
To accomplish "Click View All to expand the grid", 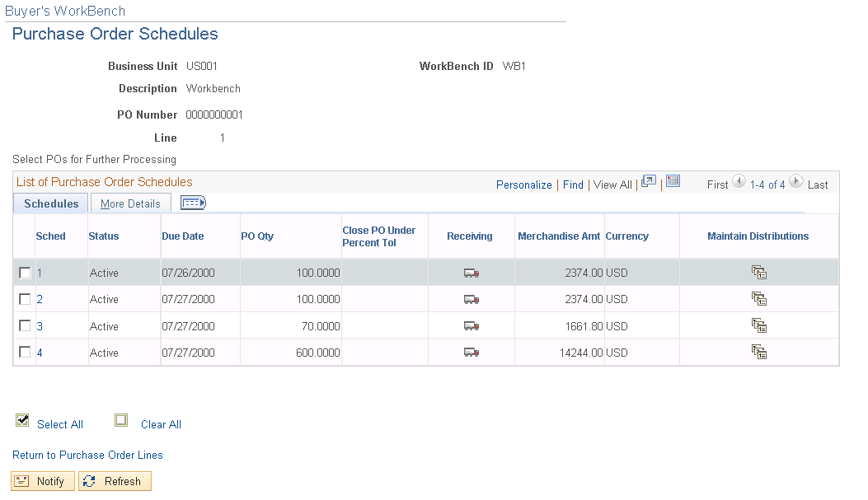I will 612,185.
